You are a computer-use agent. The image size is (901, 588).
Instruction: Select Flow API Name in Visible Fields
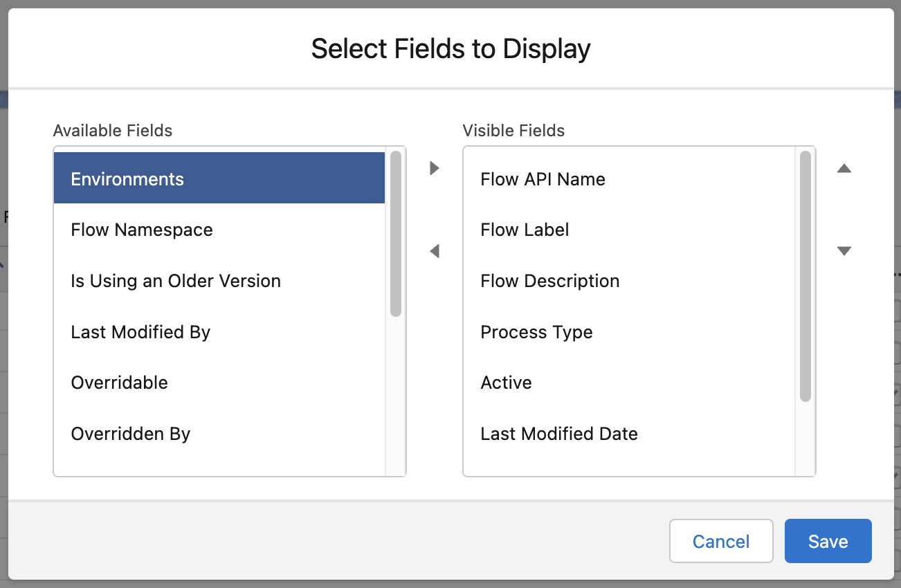[629, 178]
